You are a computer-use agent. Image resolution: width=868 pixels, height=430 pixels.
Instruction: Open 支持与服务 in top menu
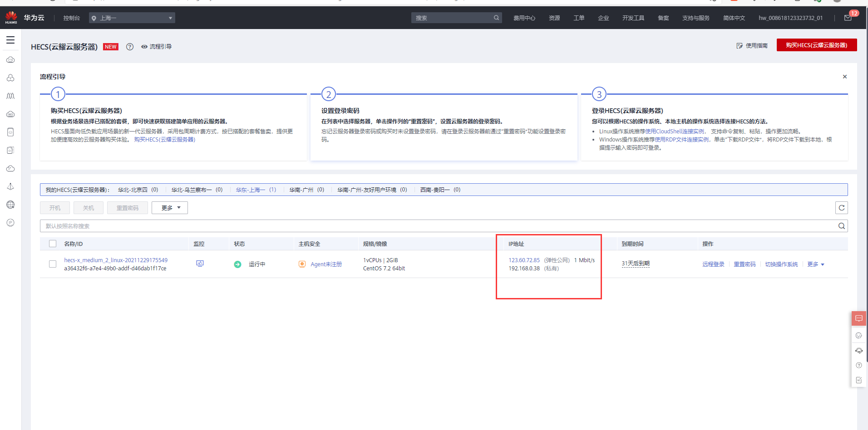coord(696,18)
